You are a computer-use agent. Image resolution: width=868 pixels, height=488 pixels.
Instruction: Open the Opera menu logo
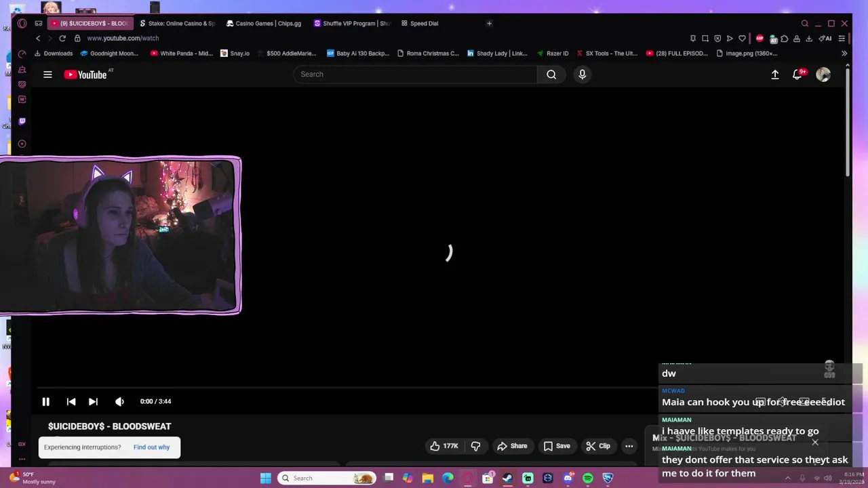(x=22, y=23)
